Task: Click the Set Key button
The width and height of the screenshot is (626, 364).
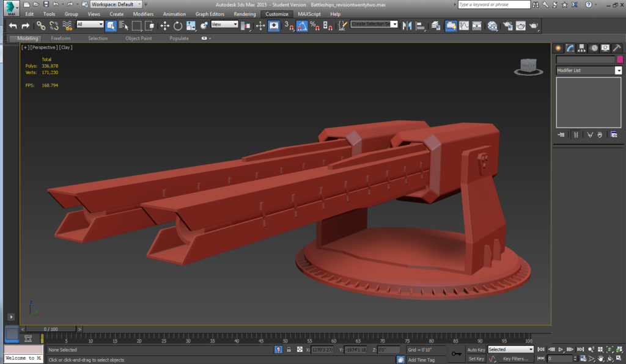Action: (x=476, y=359)
